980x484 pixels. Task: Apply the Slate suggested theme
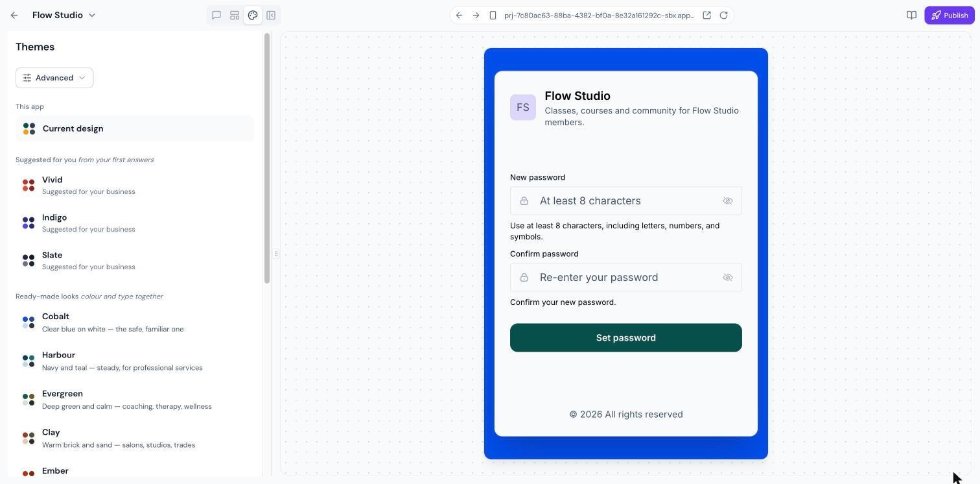click(x=135, y=261)
